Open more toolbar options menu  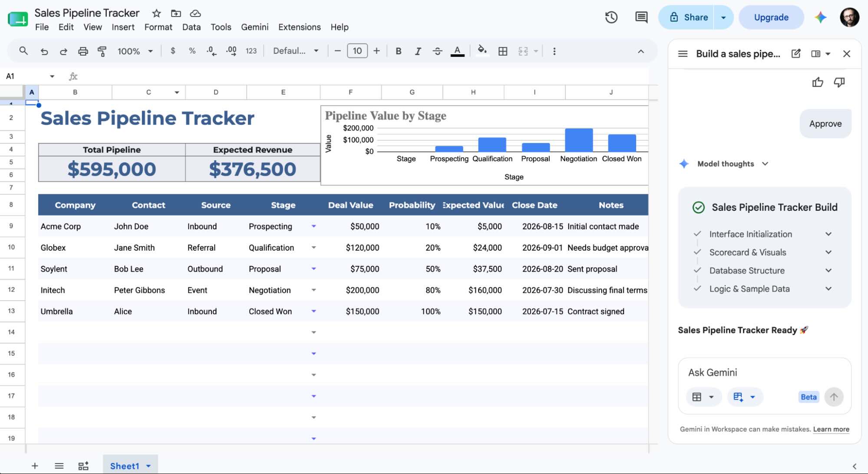(x=554, y=51)
